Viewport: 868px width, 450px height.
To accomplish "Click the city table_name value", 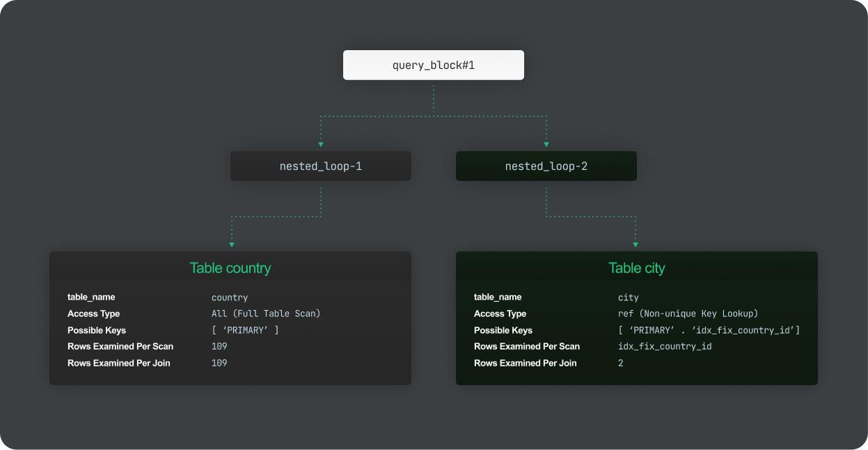I will [628, 297].
